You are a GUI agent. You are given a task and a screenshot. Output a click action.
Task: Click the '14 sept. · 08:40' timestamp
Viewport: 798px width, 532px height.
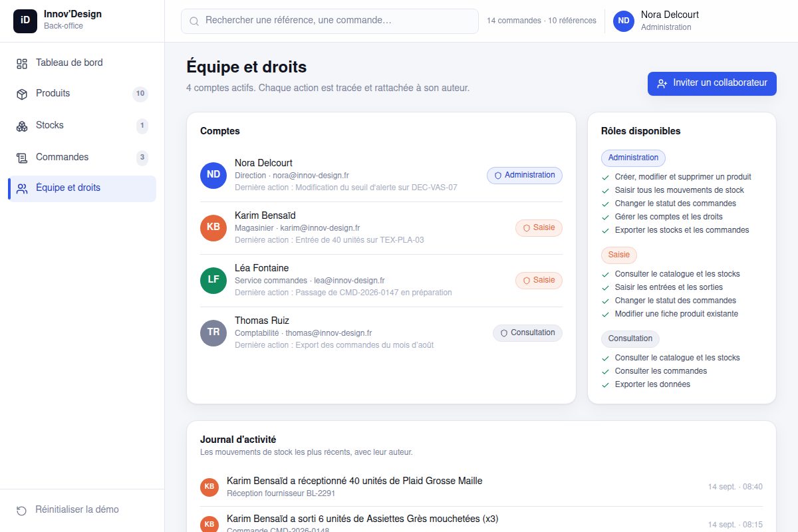735,487
